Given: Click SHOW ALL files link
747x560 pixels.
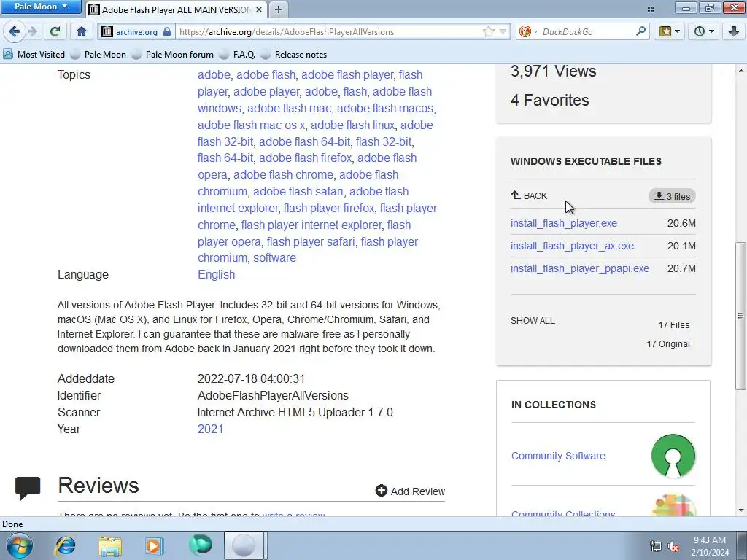Looking at the screenshot, I should click(533, 321).
